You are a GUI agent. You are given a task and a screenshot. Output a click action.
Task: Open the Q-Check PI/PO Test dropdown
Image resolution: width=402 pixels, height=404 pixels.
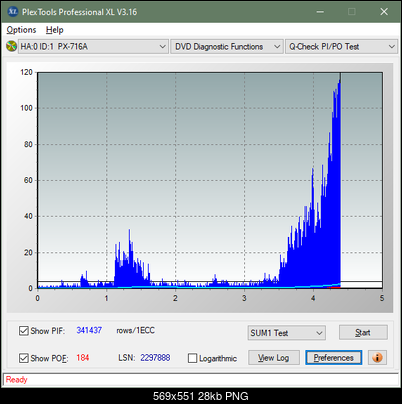[x=341, y=47]
